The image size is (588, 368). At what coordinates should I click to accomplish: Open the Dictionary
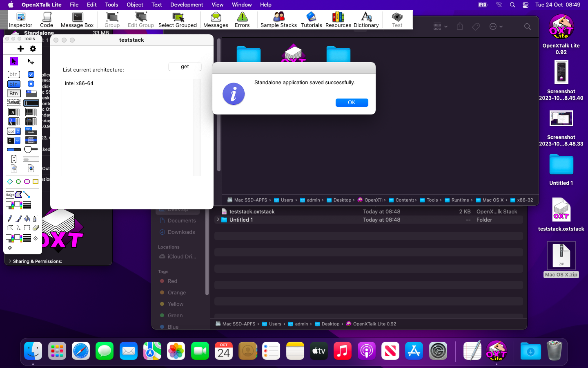coord(366,20)
